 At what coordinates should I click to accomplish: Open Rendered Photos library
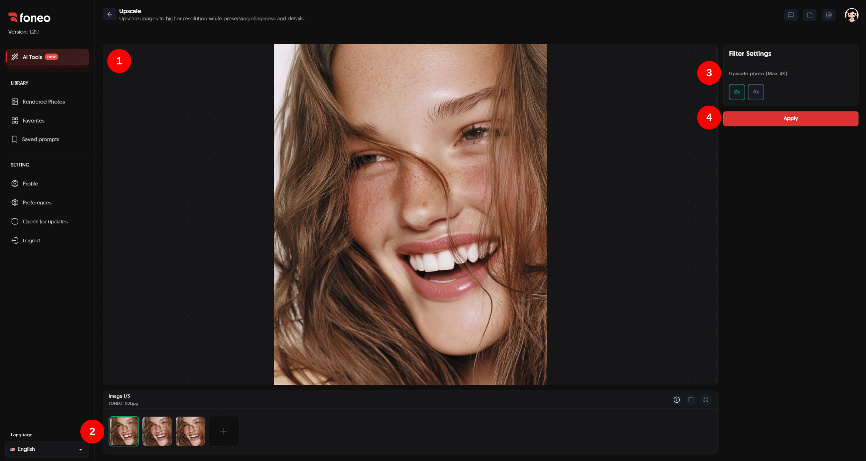pyautogui.click(x=47, y=102)
